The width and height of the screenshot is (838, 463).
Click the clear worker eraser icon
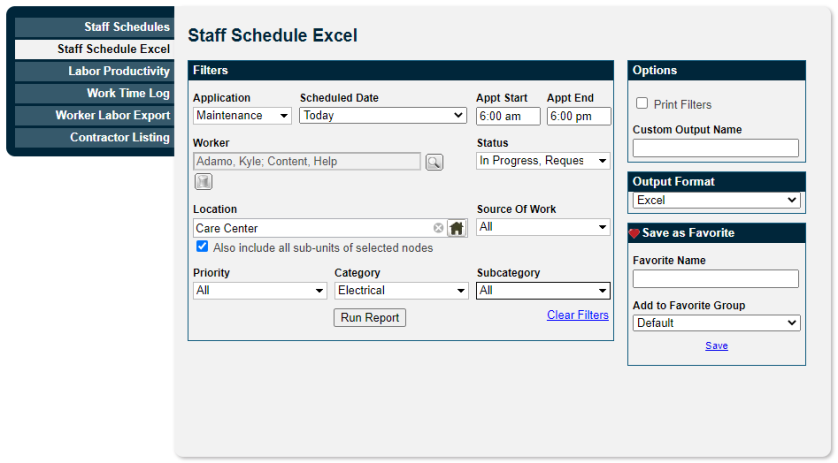coord(203,182)
